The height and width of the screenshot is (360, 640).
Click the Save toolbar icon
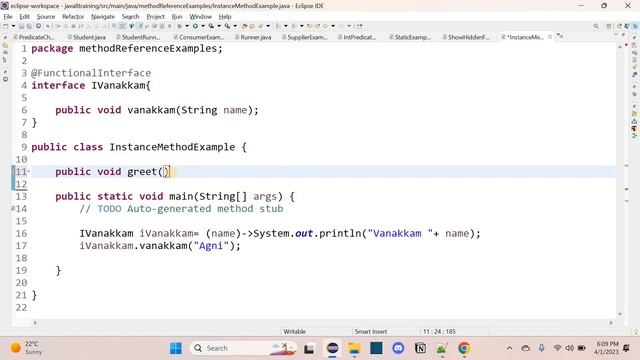[21, 26]
